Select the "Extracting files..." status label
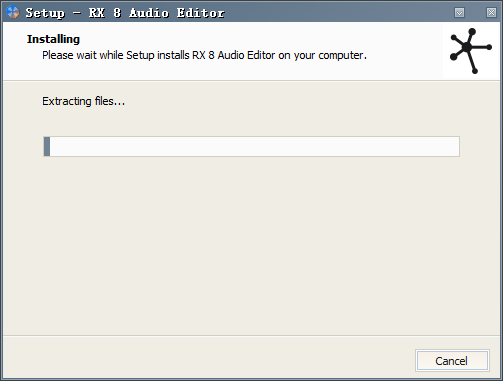Viewport: 503px width, 381px height. (x=83, y=101)
